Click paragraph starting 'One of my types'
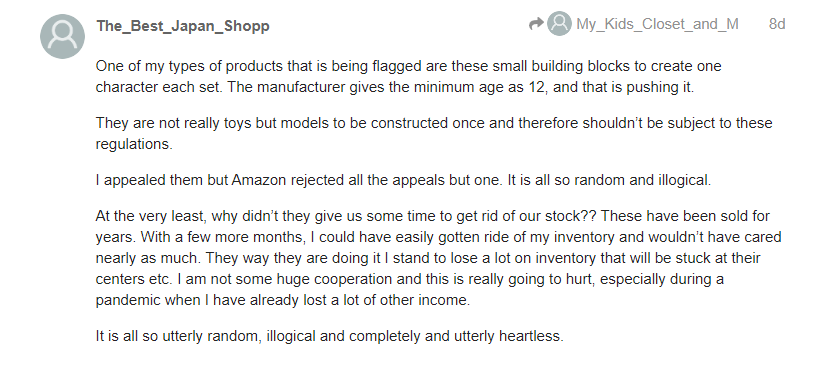 409,76
